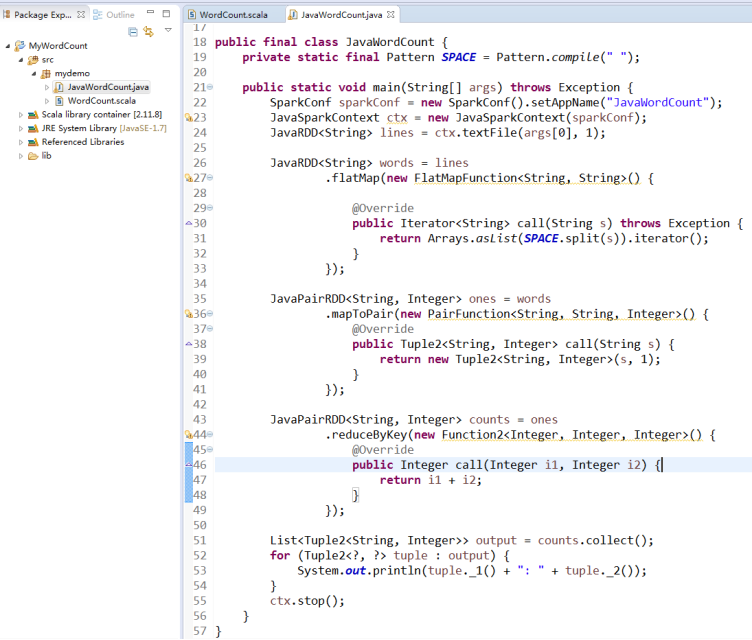Minimize the Package Explorer panel

[x=151, y=12]
